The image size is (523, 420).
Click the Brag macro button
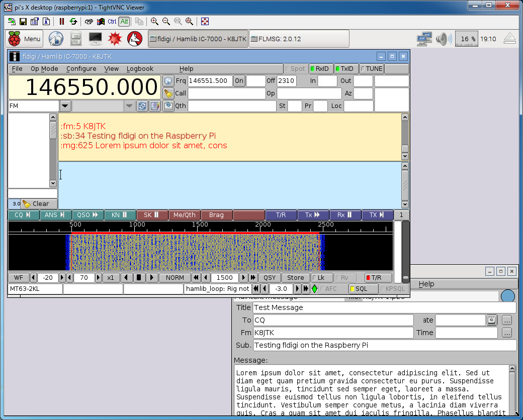pyautogui.click(x=216, y=215)
